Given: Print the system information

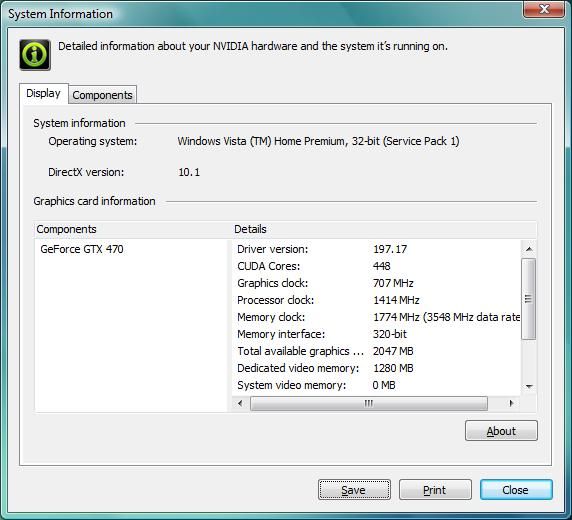Looking at the screenshot, I should (x=435, y=490).
